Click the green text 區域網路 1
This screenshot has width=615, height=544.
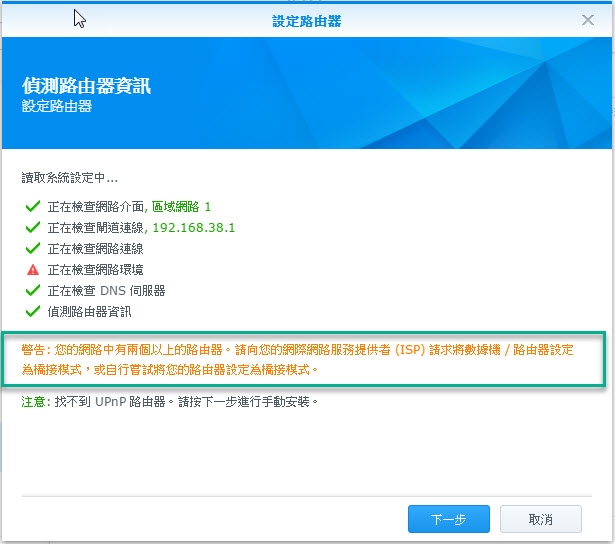click(181, 207)
